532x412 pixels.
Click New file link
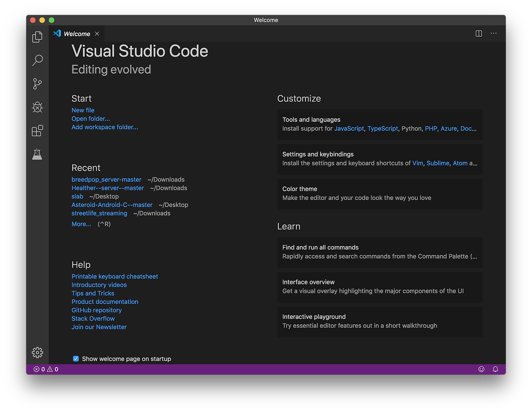point(83,110)
